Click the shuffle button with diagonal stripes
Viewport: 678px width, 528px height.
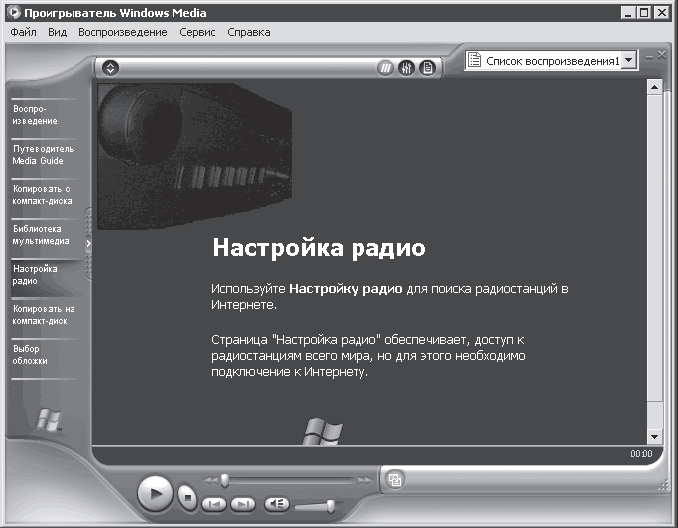tap(385, 68)
